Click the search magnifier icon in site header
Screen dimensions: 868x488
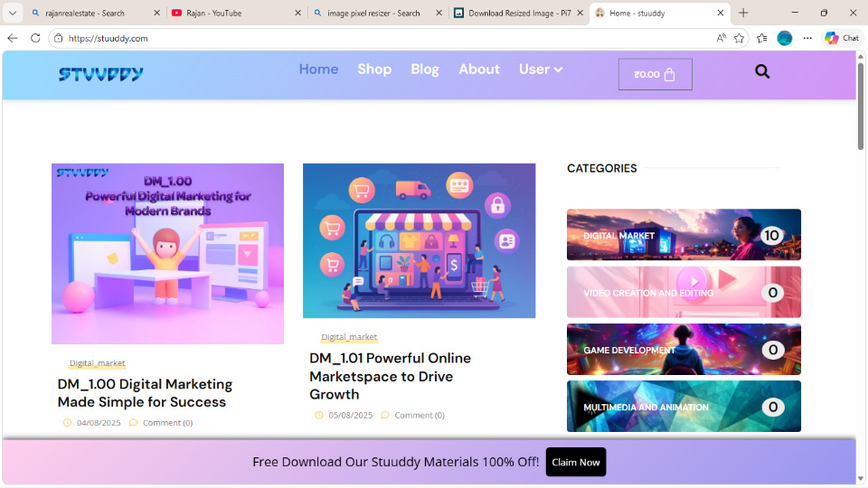pos(762,72)
